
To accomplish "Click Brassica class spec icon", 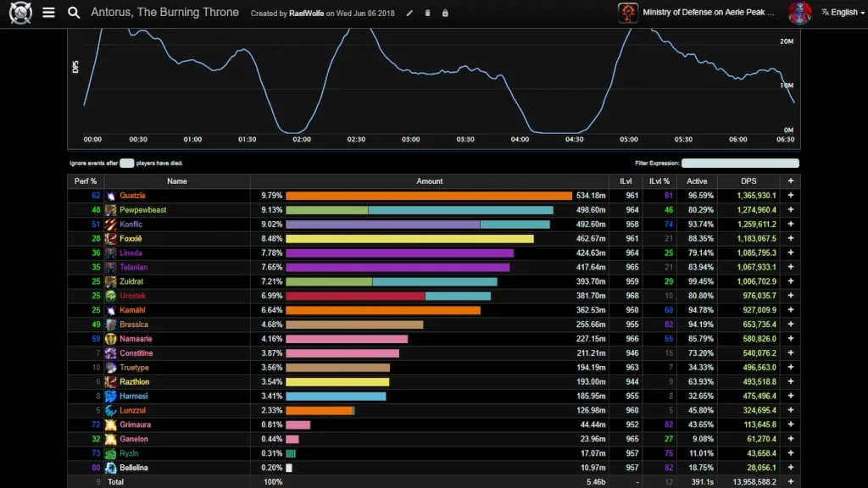I will pyautogui.click(x=111, y=324).
